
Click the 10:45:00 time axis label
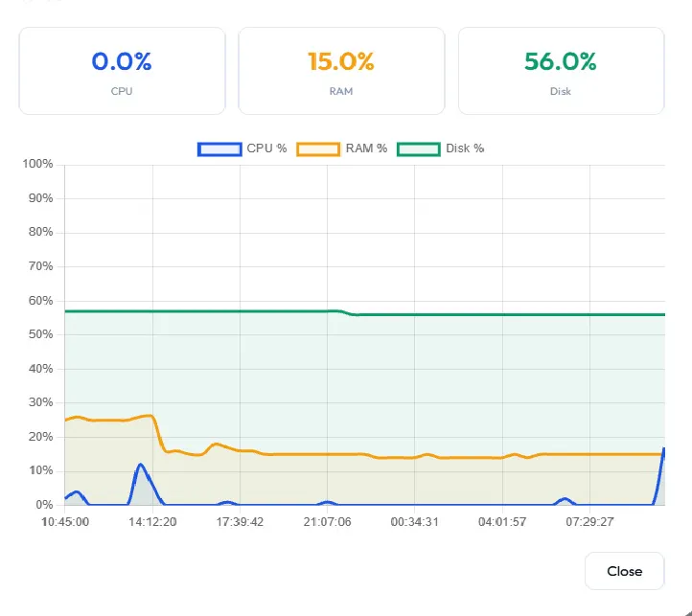click(x=65, y=522)
